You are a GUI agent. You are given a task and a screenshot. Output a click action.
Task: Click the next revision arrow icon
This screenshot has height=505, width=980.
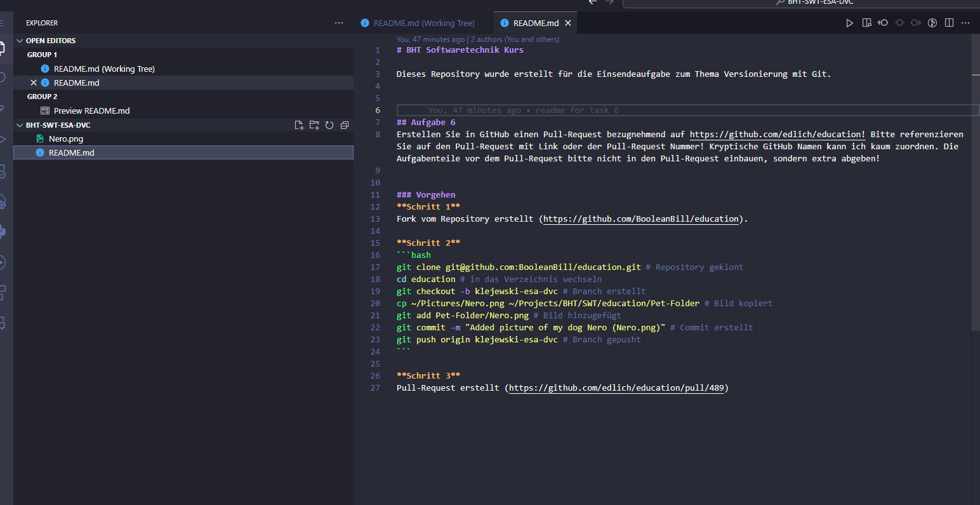[916, 23]
